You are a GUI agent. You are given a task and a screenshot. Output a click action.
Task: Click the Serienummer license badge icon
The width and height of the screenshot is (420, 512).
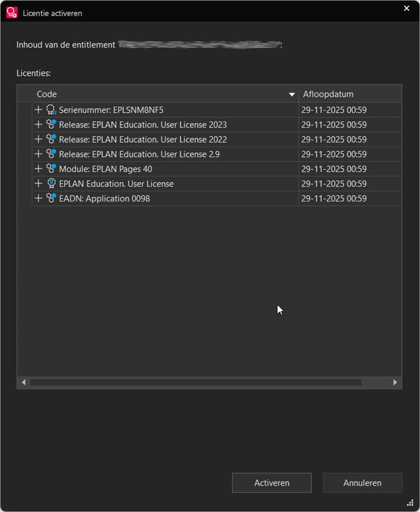[51, 110]
